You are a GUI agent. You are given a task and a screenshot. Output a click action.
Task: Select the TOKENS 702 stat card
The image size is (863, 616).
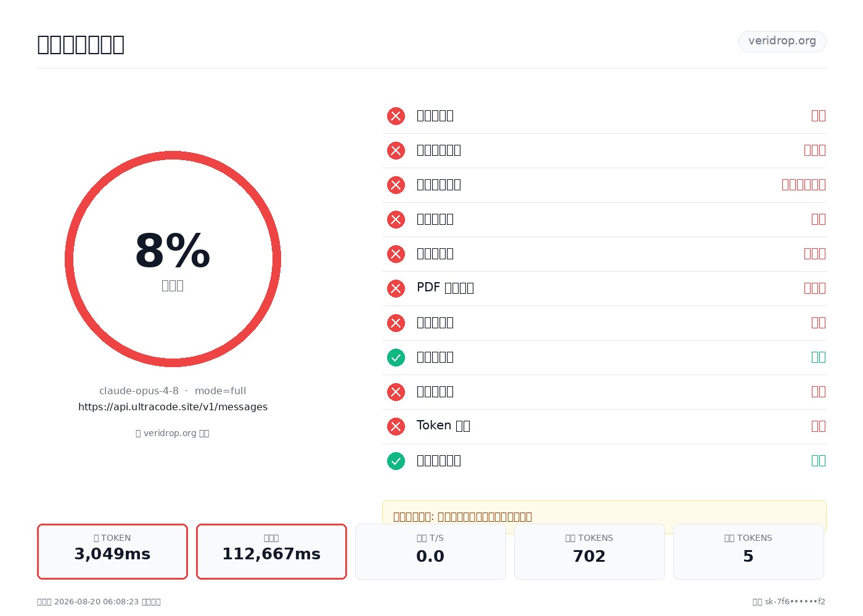point(589,551)
